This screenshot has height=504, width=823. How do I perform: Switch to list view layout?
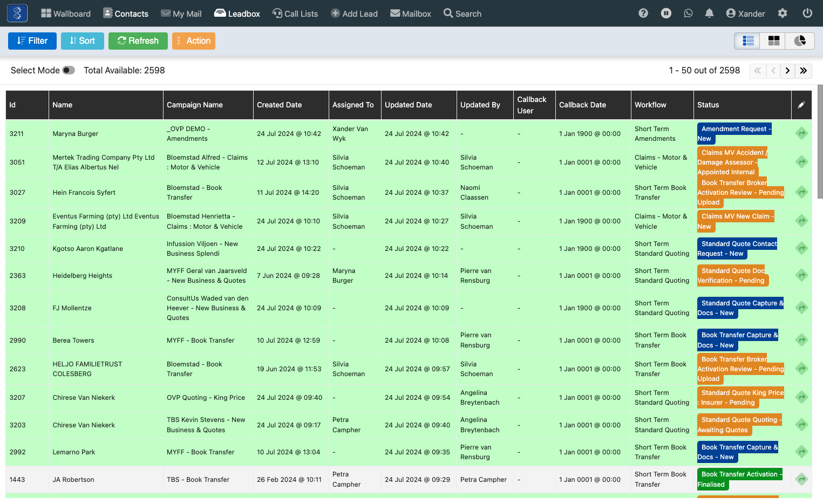click(x=748, y=41)
